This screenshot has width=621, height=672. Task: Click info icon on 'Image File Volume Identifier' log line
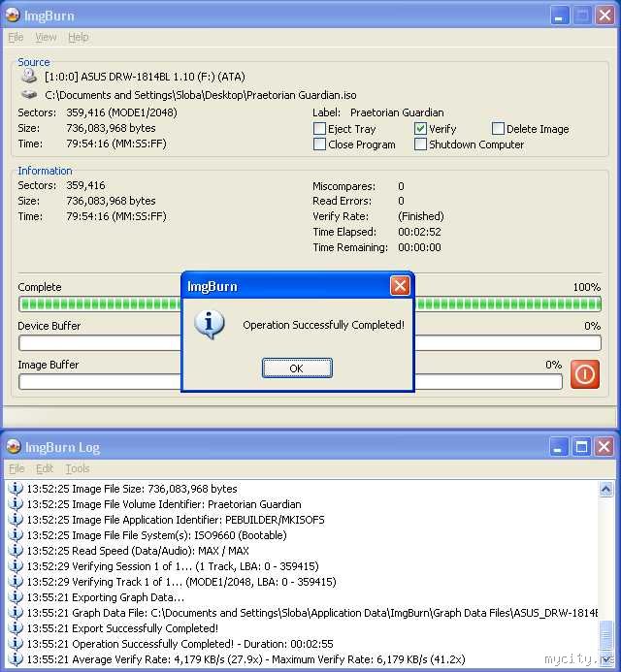click(15, 504)
